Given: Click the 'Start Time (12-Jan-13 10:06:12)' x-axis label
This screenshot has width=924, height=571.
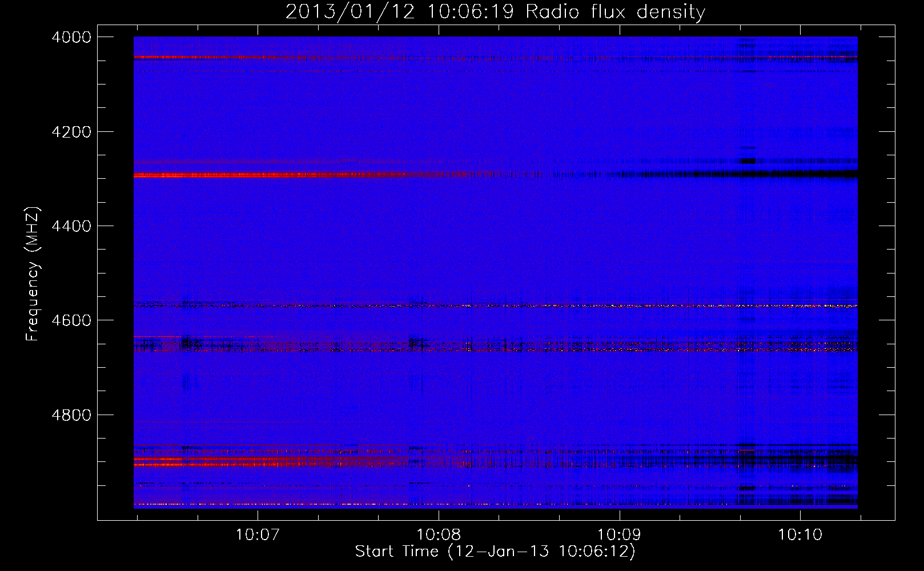Looking at the screenshot, I should point(495,552).
